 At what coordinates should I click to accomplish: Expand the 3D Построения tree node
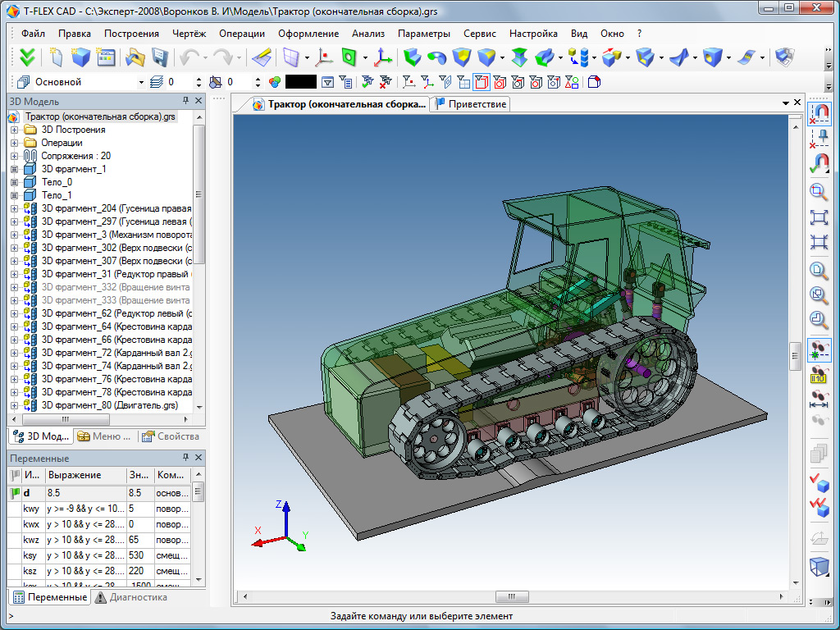point(15,130)
